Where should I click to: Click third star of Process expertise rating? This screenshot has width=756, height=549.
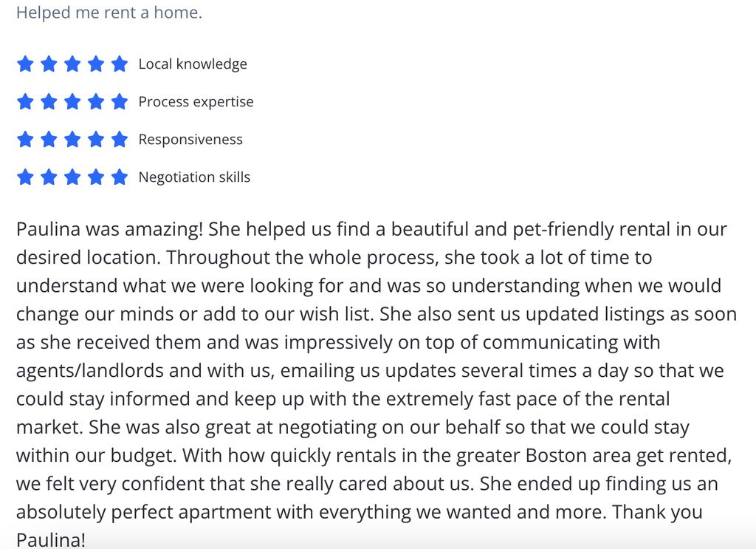point(72,101)
